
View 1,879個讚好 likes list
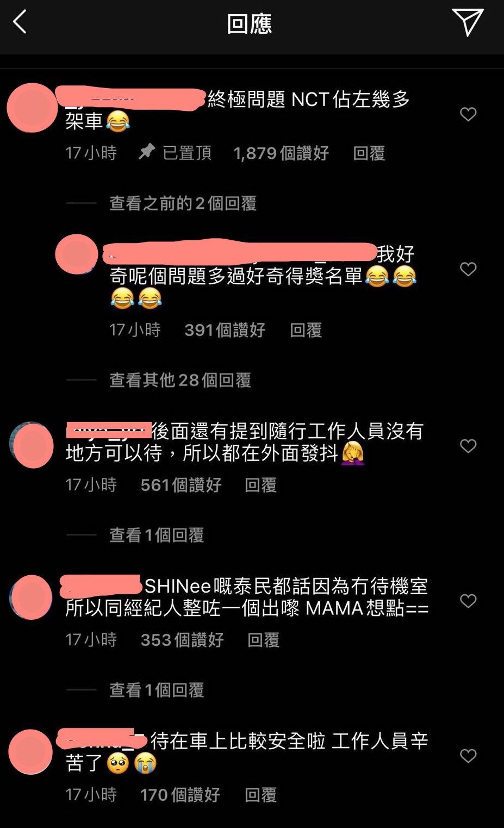tap(281, 153)
